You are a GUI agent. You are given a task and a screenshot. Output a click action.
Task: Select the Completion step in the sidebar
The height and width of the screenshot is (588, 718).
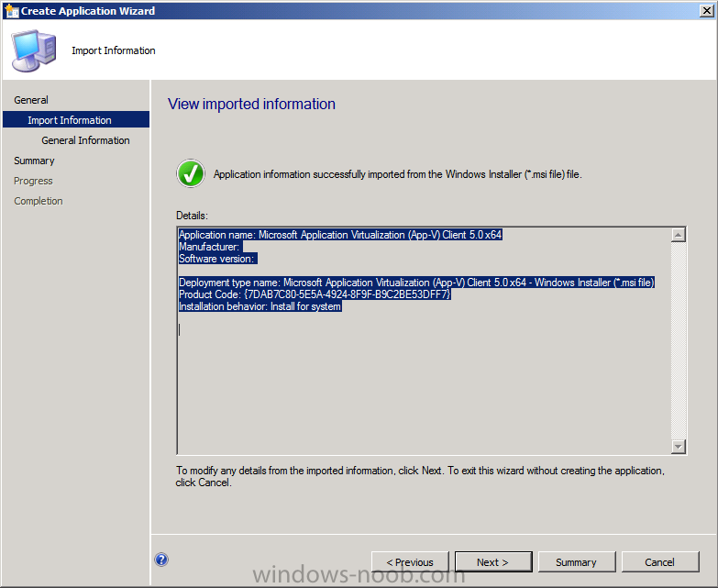pos(39,201)
